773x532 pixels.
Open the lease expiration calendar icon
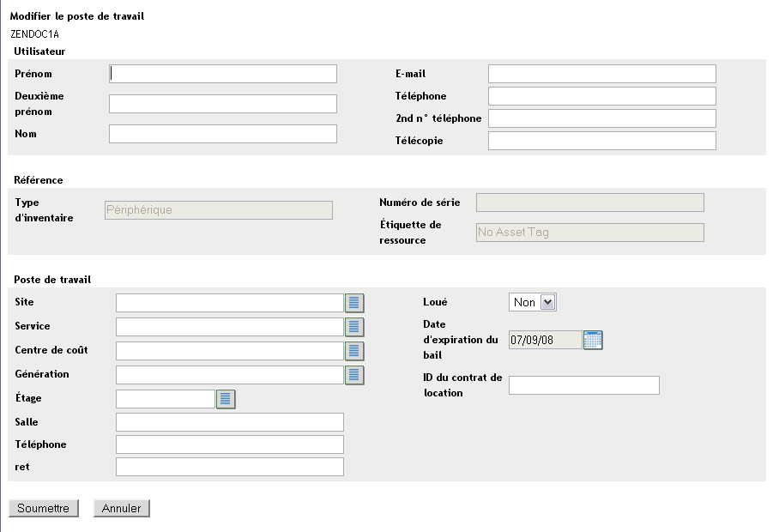(x=593, y=340)
